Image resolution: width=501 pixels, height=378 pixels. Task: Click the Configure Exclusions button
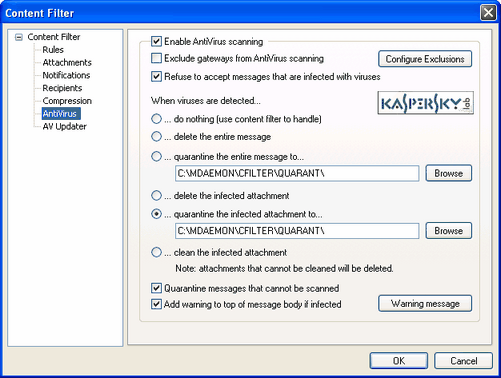(x=425, y=59)
